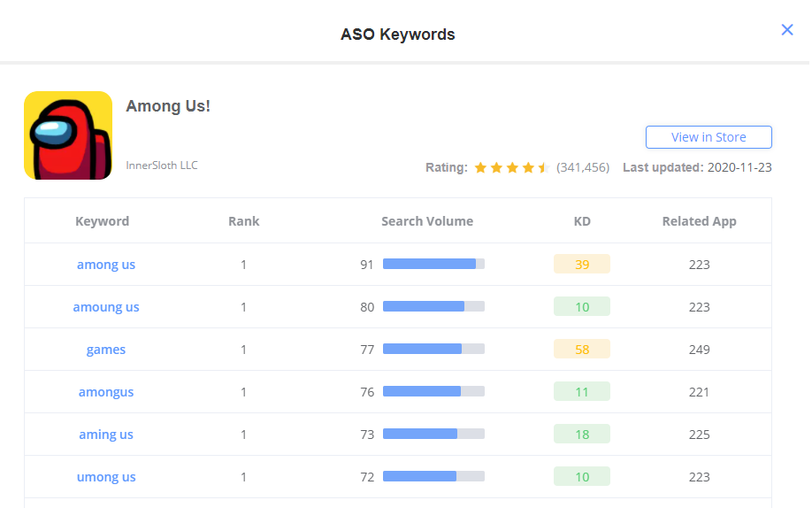This screenshot has height=508, width=812.
Task: Click Related App value 223 for 'umong us'
Action: (x=699, y=477)
